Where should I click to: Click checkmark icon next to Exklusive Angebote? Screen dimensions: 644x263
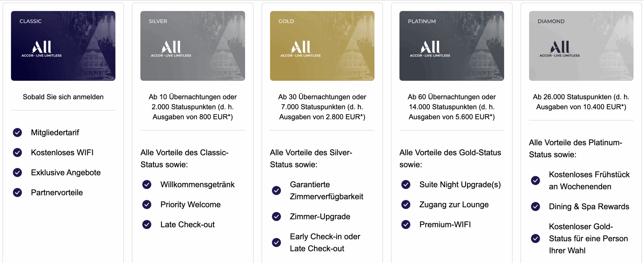pyautogui.click(x=17, y=172)
